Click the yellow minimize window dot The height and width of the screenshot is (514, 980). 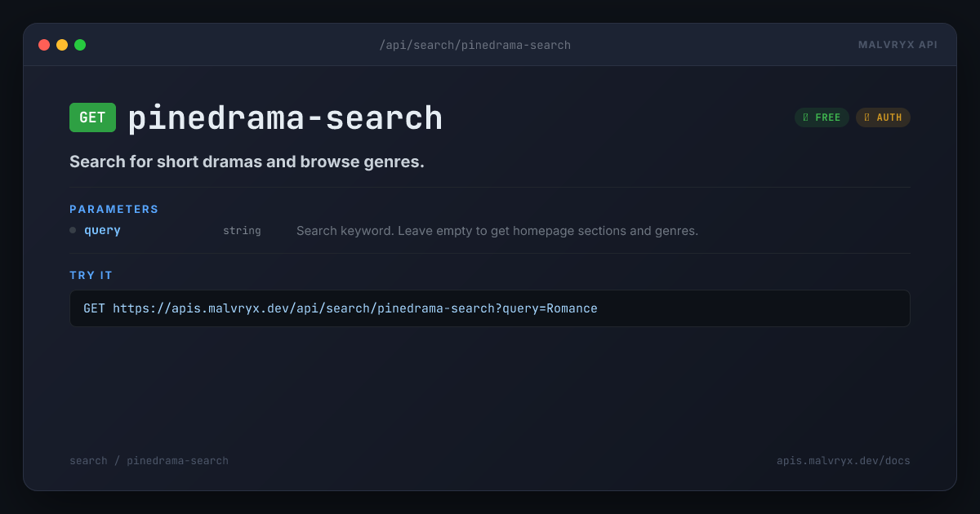[x=62, y=45]
